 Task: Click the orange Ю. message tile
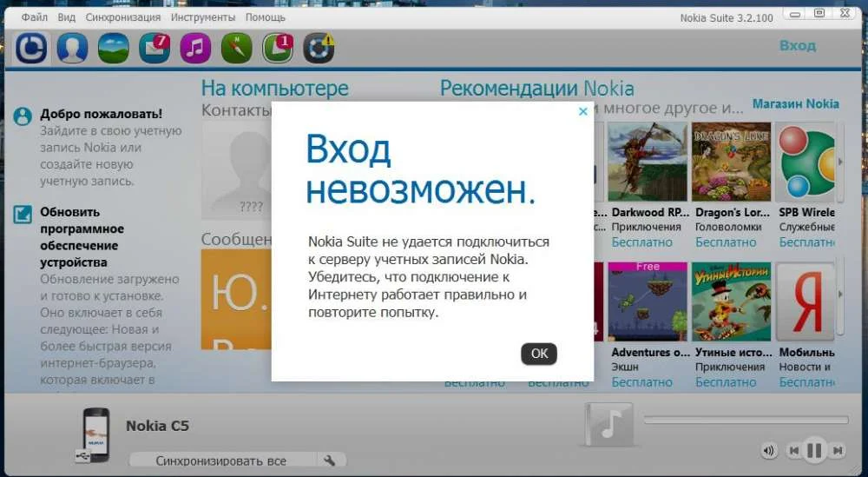[236, 299]
